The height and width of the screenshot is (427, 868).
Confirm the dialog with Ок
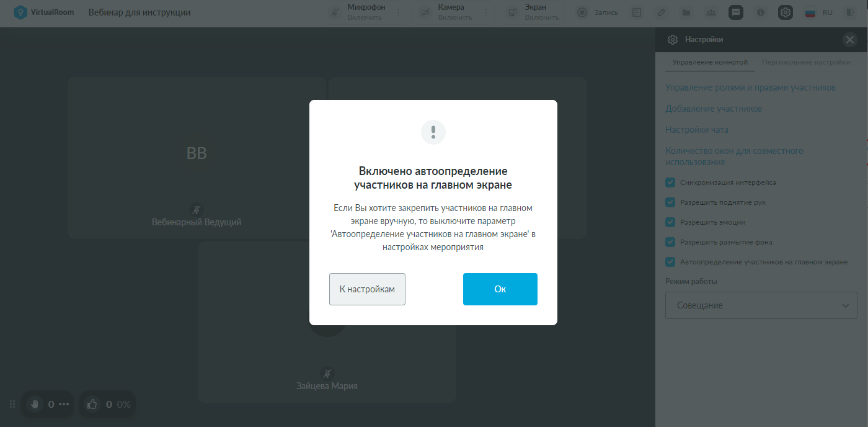[500, 289]
